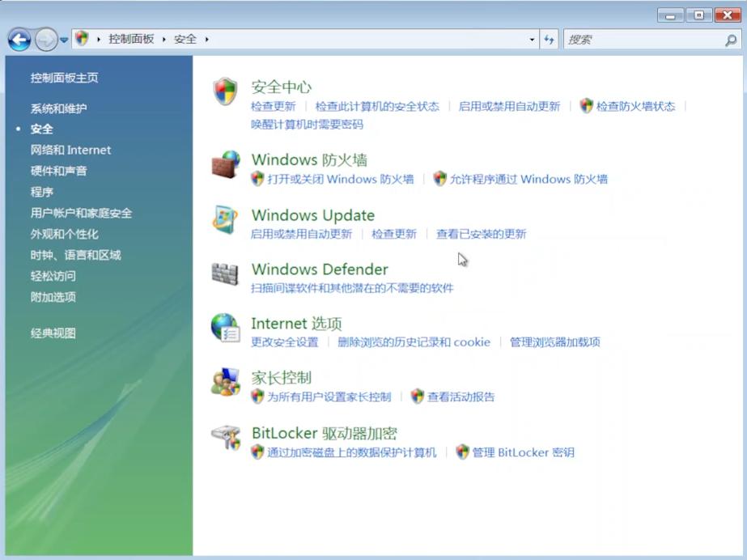Image resolution: width=747 pixels, height=560 pixels.
Task: Open recent pages dropdown next to Forward
Action: pyautogui.click(x=64, y=40)
